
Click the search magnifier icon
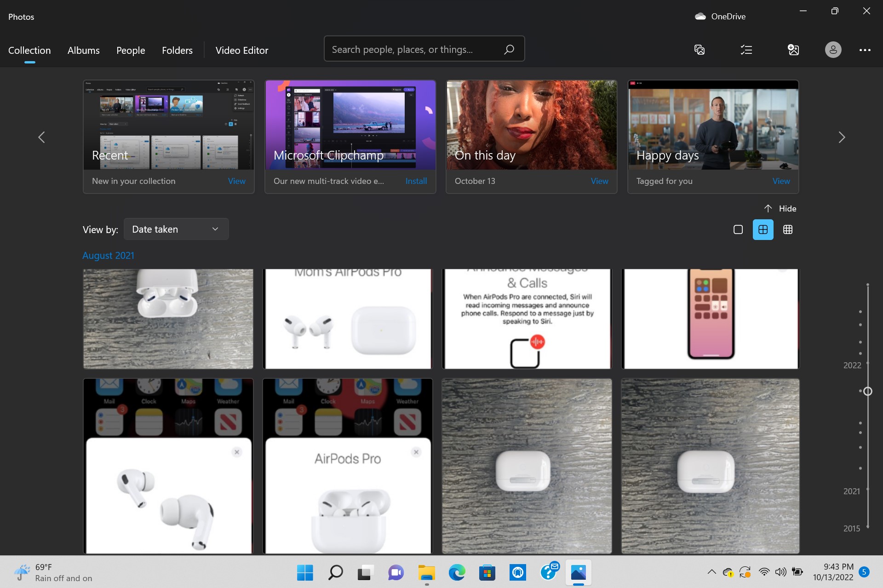509,49
